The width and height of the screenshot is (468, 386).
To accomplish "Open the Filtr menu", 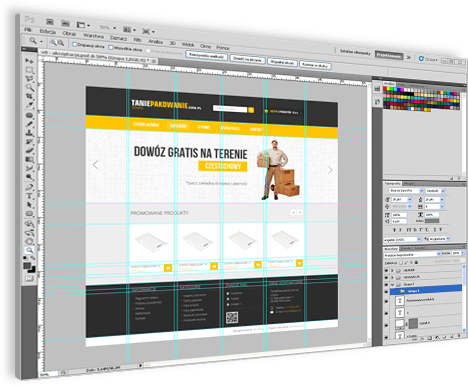I will point(137,39).
